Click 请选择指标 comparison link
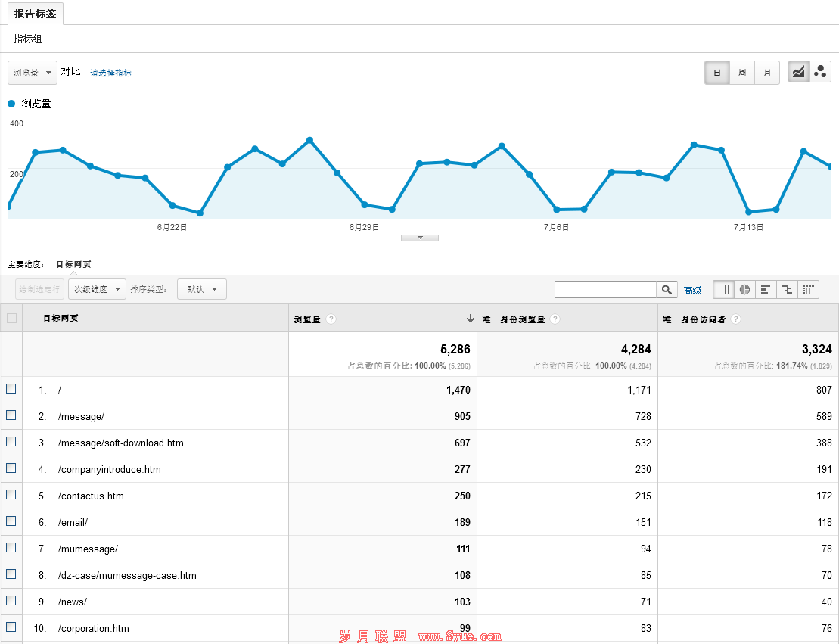Viewport: 839px width, 644px height. click(110, 73)
